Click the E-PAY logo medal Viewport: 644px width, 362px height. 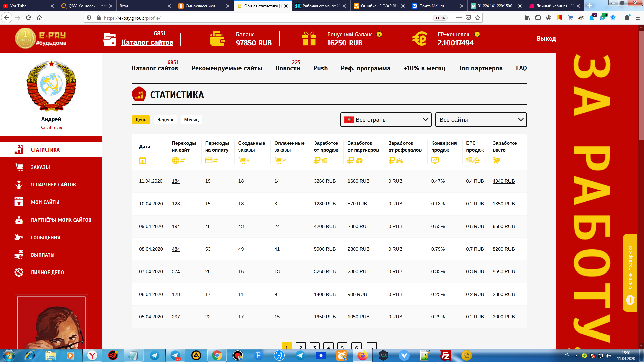(25, 38)
